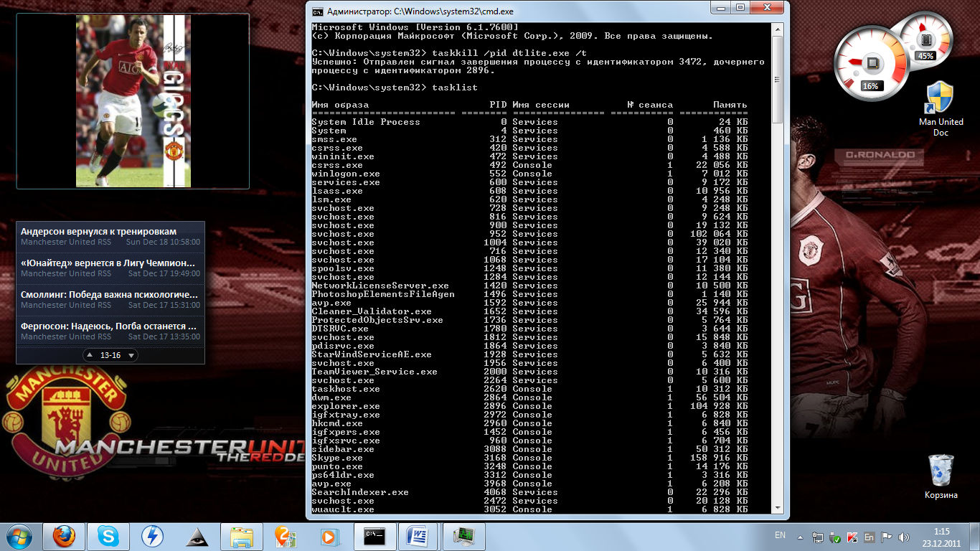Click the cmd vertical scrollbar thumb
The height and width of the screenshot is (551, 980).
point(778,80)
